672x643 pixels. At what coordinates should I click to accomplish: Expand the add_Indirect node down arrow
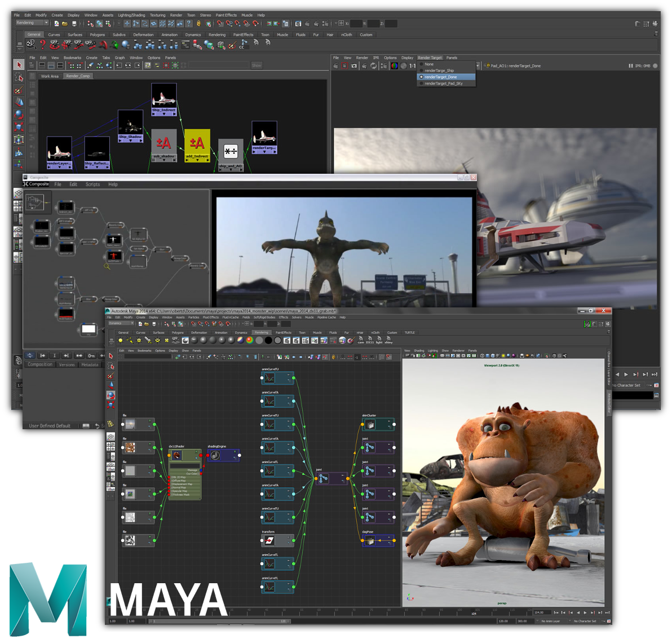(x=197, y=160)
